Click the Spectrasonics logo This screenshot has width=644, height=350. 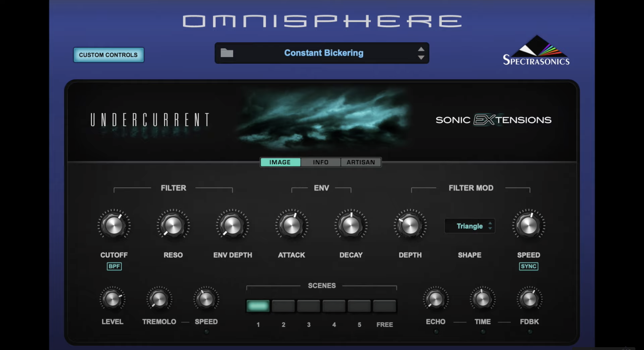[536, 50]
